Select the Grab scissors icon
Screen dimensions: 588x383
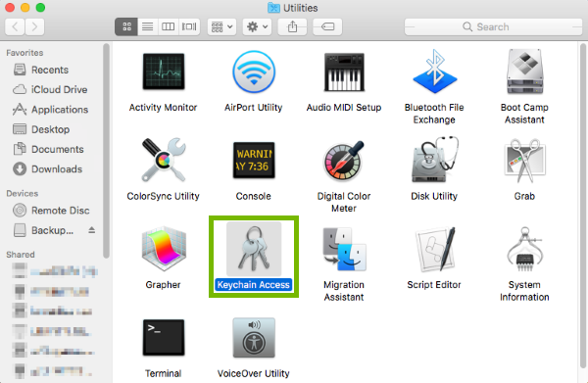point(524,161)
